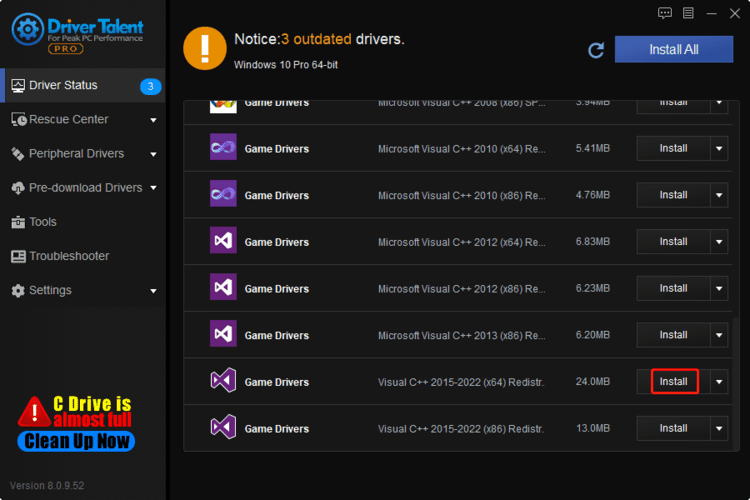
Task: Open install options dropdown for VC++ 2012 (x86)
Action: [719, 288]
